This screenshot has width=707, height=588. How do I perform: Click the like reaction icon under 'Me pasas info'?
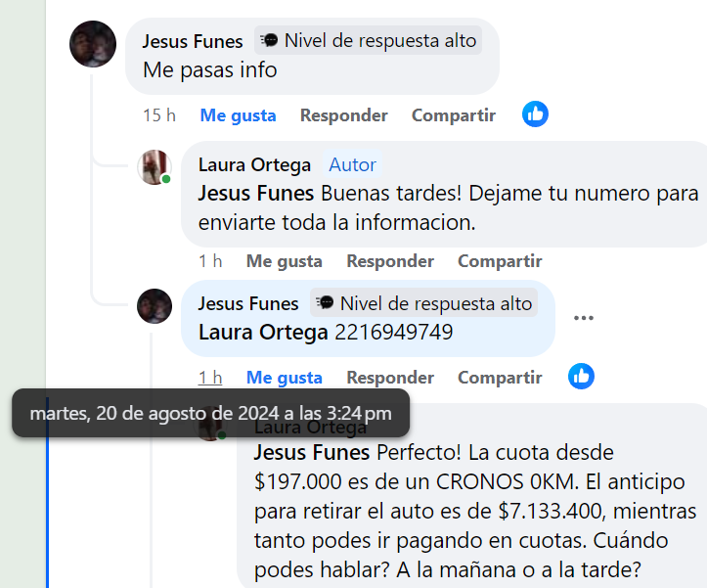535,114
